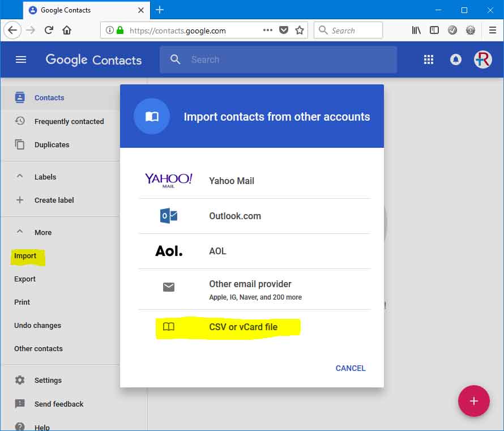The width and height of the screenshot is (504, 431).
Task: Click the Google Contacts search field
Action: tap(279, 60)
